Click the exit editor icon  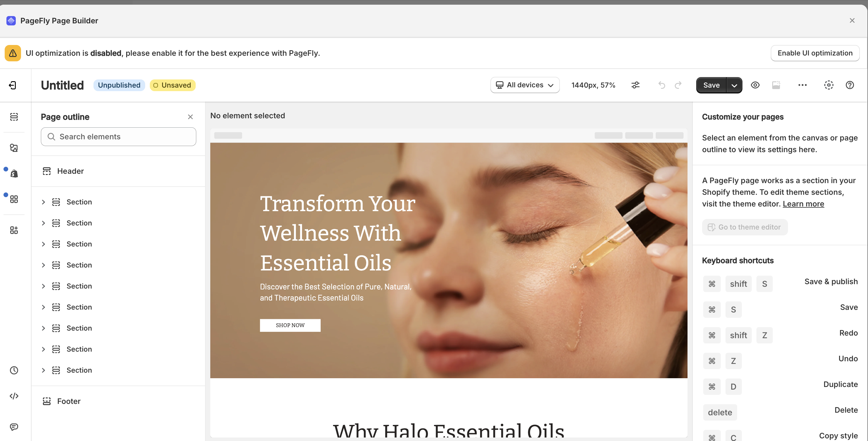(x=13, y=85)
